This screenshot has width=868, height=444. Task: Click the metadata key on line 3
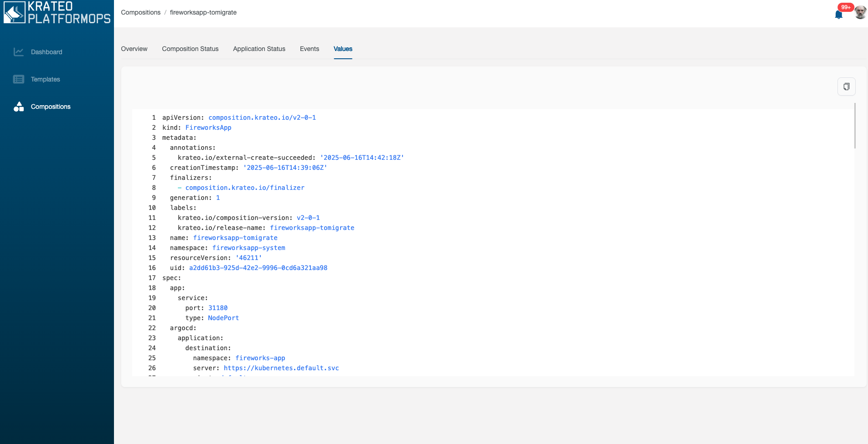[x=179, y=138]
